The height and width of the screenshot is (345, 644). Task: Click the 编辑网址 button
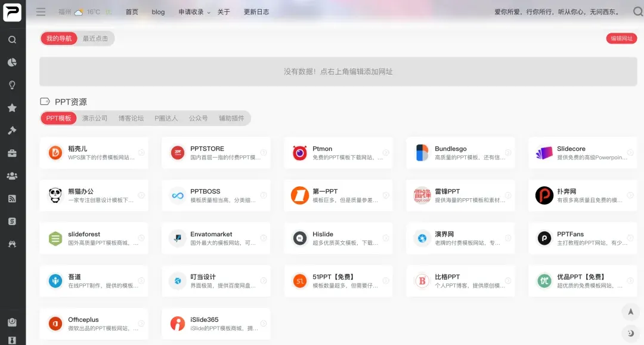pyautogui.click(x=621, y=38)
